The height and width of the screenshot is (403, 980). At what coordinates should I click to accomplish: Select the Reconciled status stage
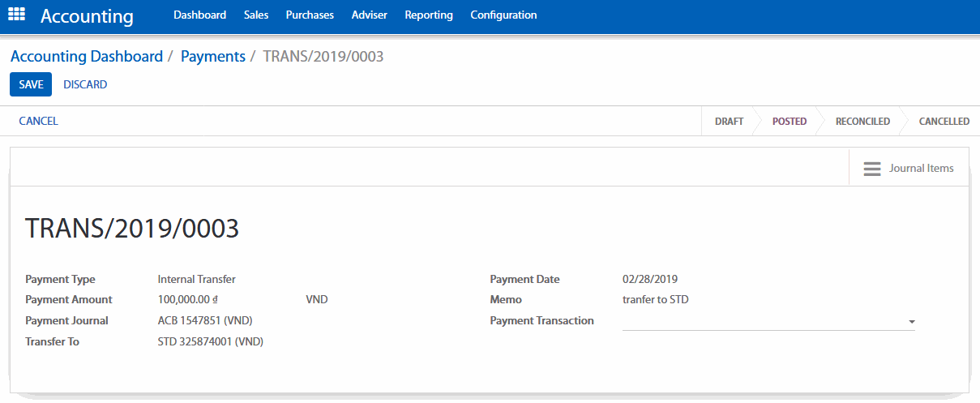(862, 122)
